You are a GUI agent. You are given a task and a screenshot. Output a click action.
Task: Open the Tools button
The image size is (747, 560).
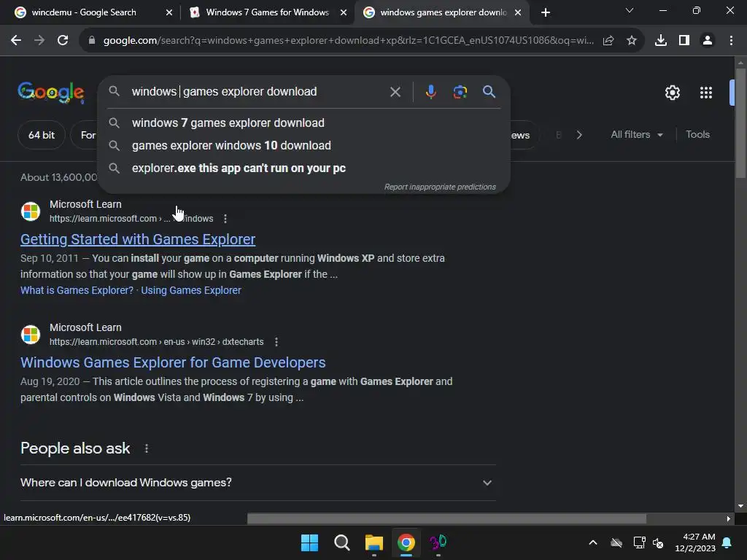(697, 135)
